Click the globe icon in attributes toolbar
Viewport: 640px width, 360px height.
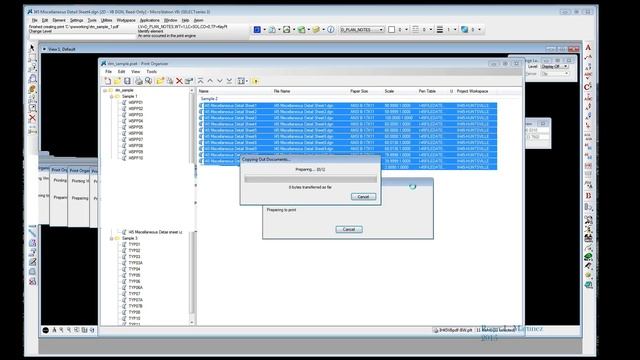(x=464, y=29)
